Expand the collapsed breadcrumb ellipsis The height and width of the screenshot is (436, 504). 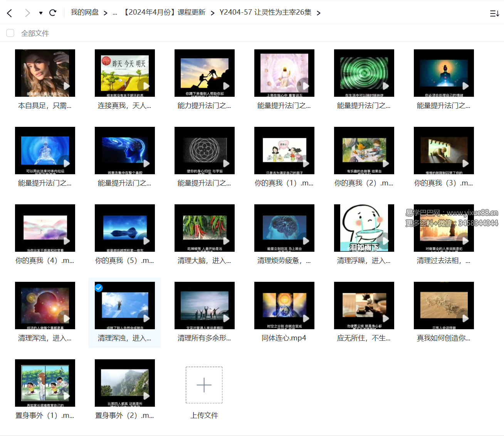point(115,13)
